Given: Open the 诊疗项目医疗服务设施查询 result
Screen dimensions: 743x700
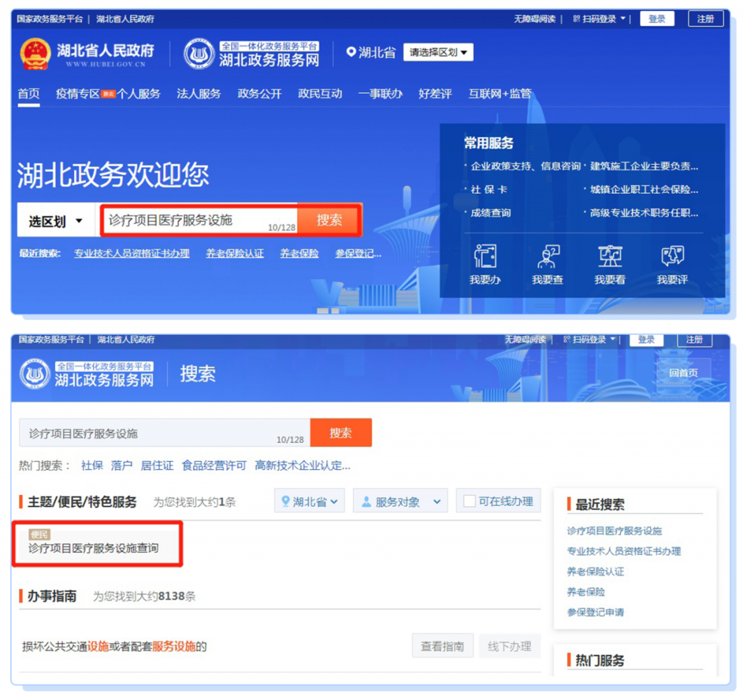Looking at the screenshot, I should (x=94, y=548).
